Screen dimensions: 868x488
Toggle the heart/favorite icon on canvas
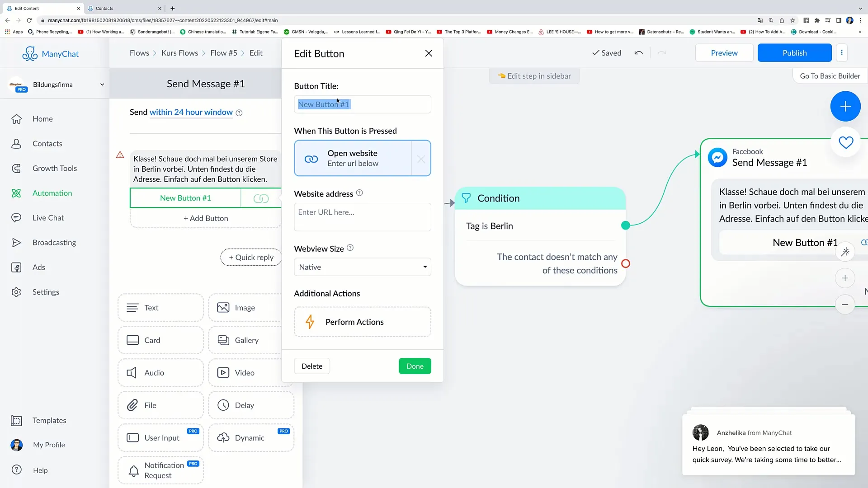point(845,142)
